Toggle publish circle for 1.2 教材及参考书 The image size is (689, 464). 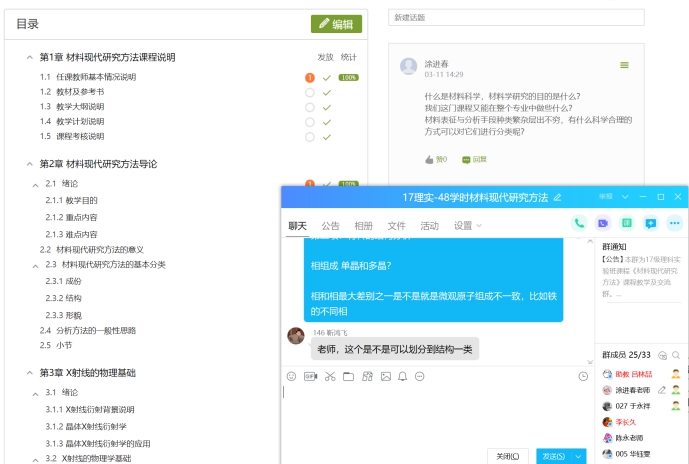pos(310,92)
